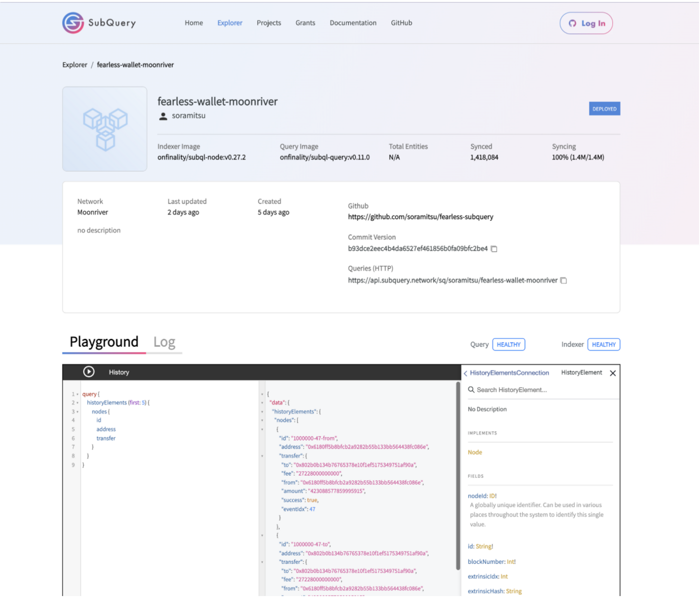Click the indexer image onfinality/subql-node:v0.27.2
The height and width of the screenshot is (602, 700).
click(x=201, y=157)
